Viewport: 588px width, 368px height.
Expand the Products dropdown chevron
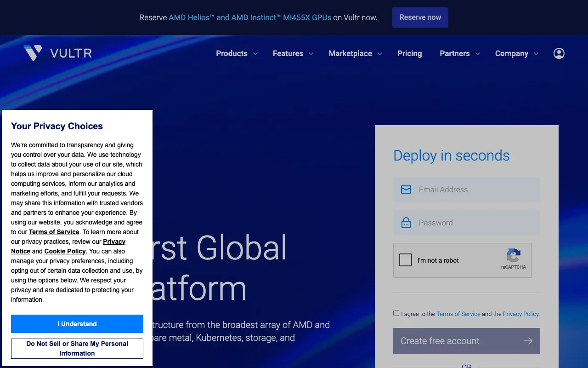pyautogui.click(x=255, y=54)
